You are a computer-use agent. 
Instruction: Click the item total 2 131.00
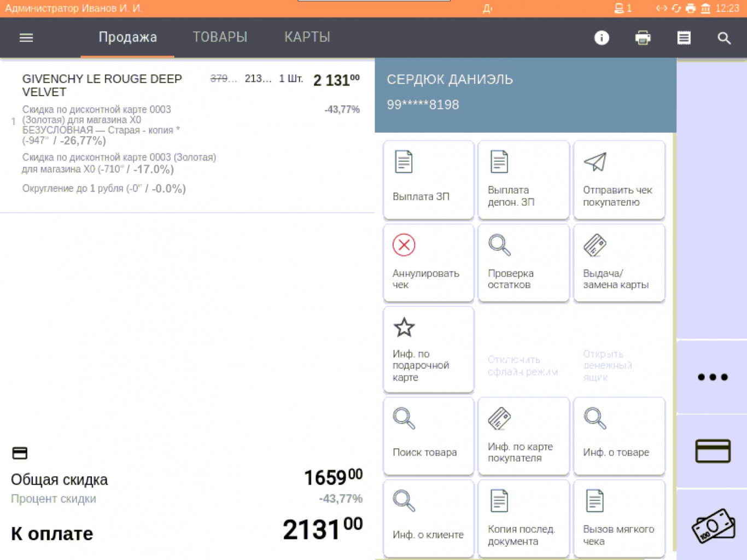click(x=336, y=80)
